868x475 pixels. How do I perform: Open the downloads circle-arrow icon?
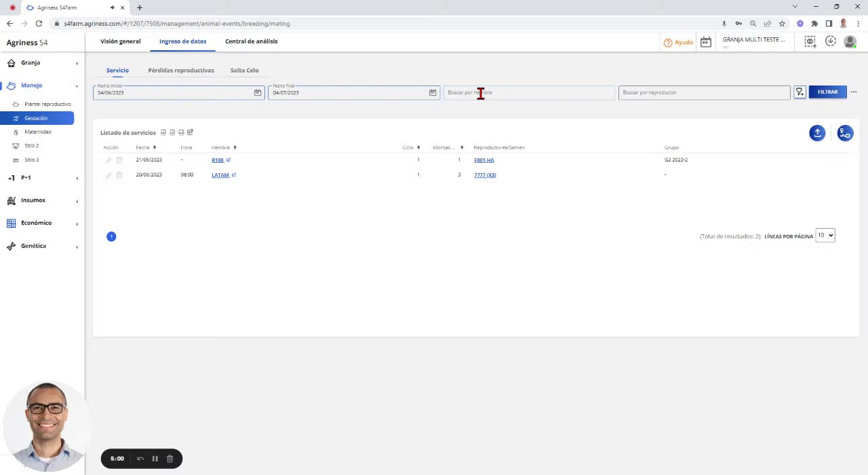830,42
